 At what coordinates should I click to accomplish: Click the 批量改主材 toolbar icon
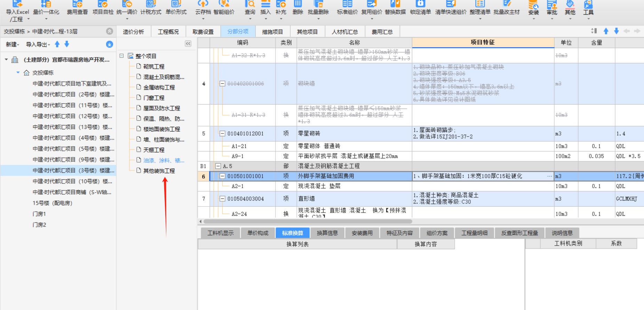[507, 5]
